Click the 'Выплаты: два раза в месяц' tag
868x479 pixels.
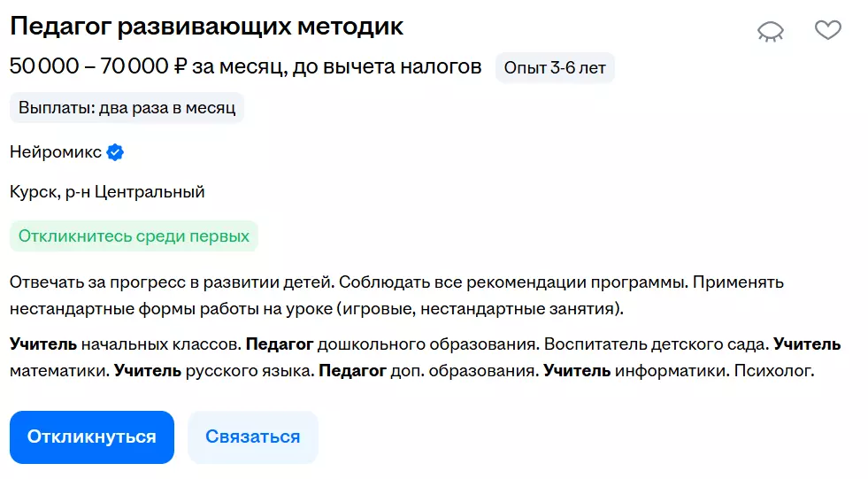(x=127, y=109)
